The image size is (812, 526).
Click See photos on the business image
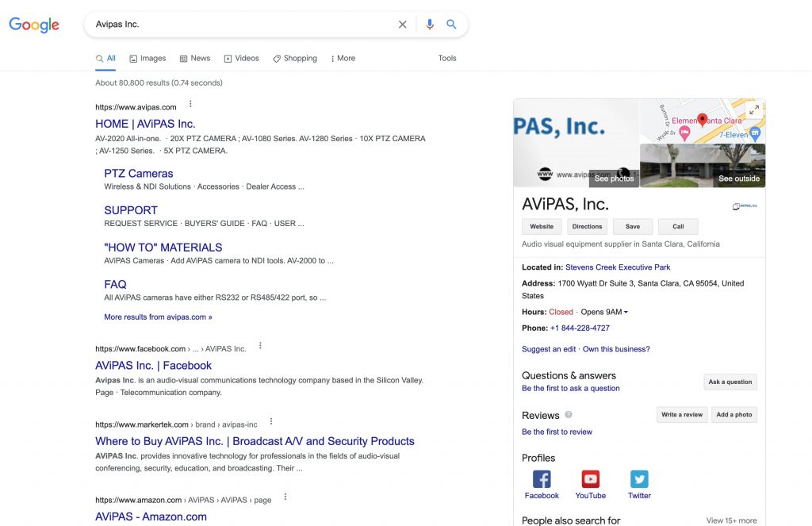click(614, 179)
